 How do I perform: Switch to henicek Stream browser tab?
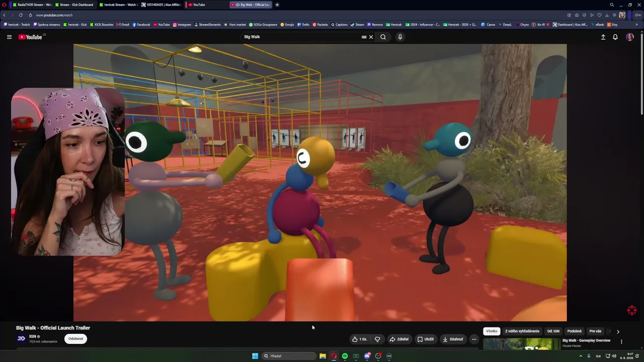[x=119, y=5]
